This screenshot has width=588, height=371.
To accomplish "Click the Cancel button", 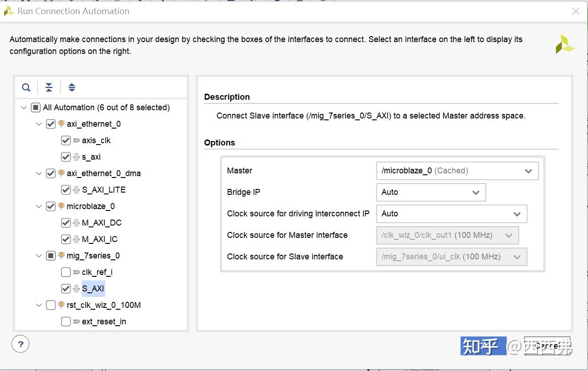I will coord(547,346).
